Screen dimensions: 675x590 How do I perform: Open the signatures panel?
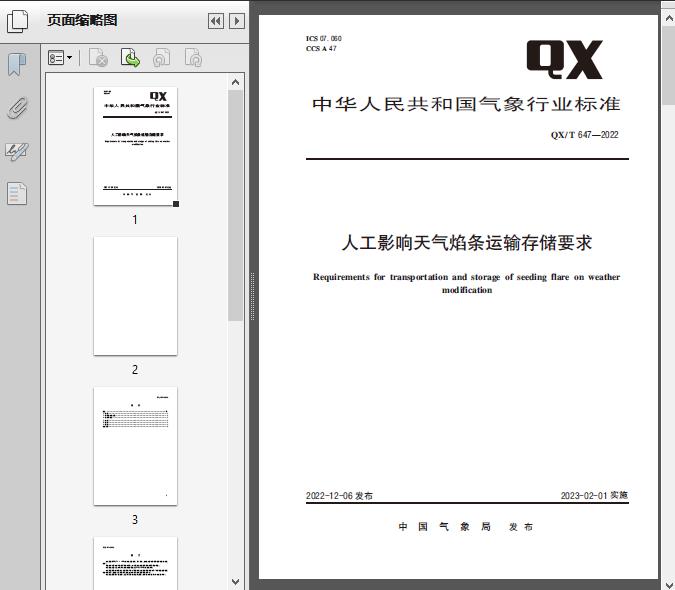17,151
